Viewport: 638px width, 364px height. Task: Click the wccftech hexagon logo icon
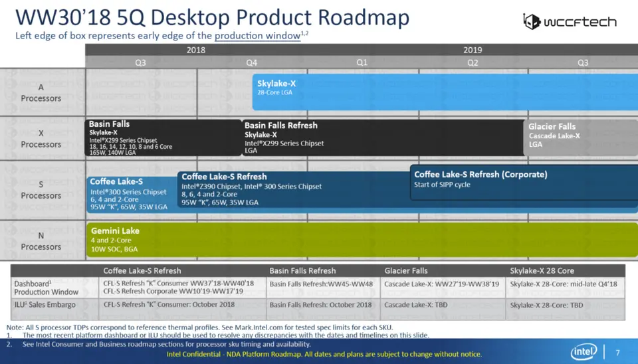coord(532,21)
